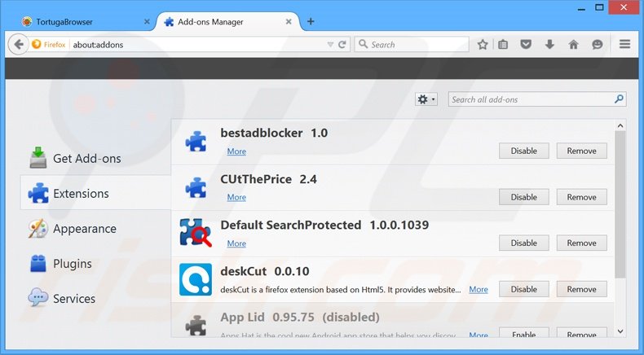Reload the page with the refresh icon
This screenshot has height=355, width=644.
[x=342, y=45]
